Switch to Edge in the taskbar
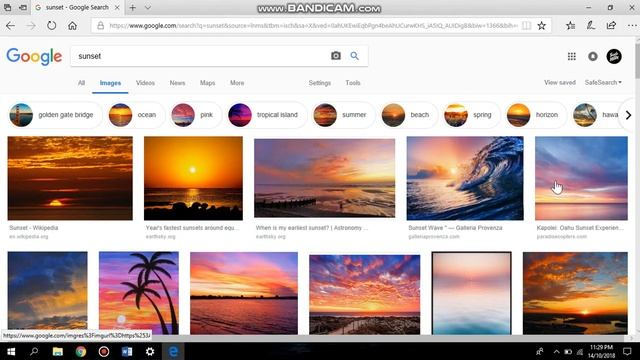Image resolution: width=640 pixels, height=360 pixels. pyautogui.click(x=173, y=351)
